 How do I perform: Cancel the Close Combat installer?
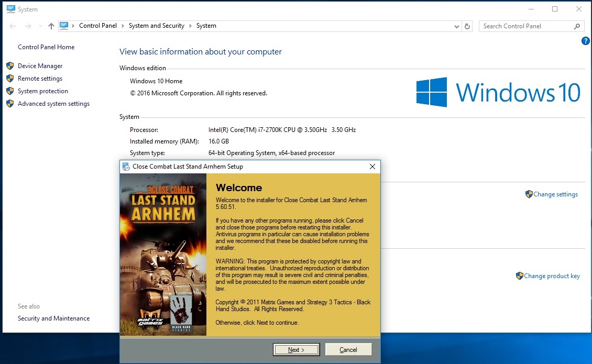tap(348, 350)
